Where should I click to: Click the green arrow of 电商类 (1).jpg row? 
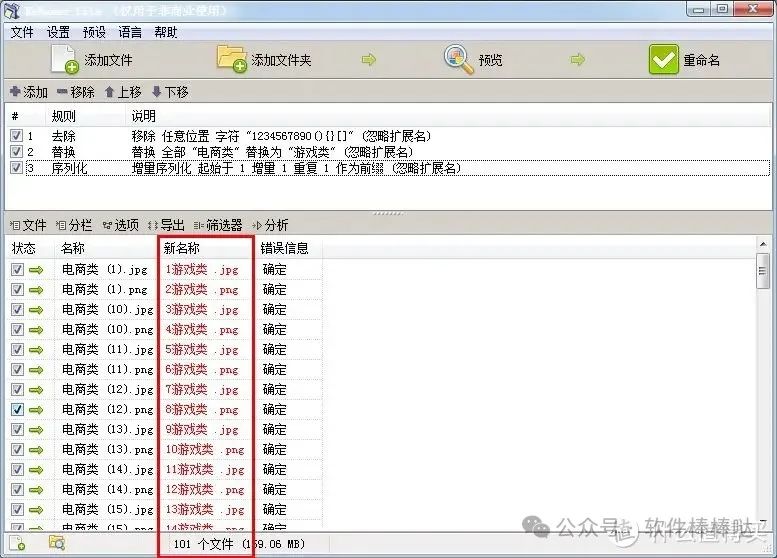[36, 270]
